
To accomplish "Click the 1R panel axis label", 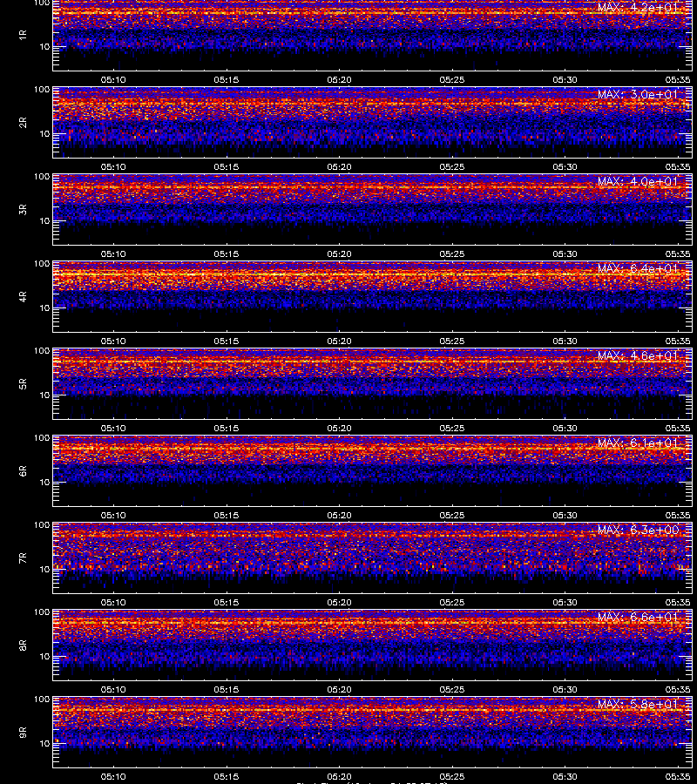I will pos(23,35).
